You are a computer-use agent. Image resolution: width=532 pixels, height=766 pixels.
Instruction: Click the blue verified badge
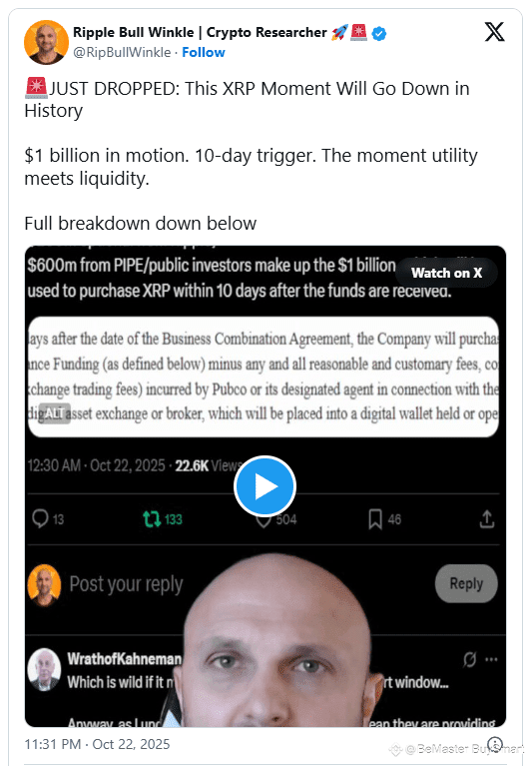379,33
